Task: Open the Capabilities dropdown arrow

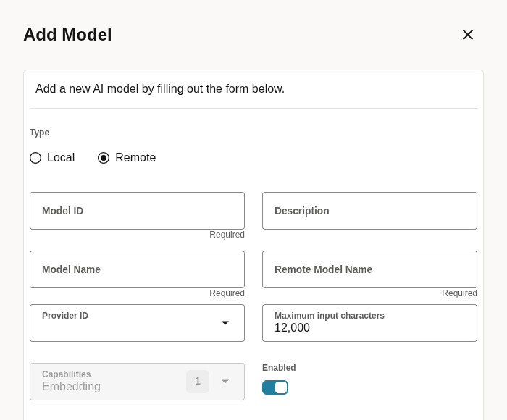Action: tap(225, 382)
